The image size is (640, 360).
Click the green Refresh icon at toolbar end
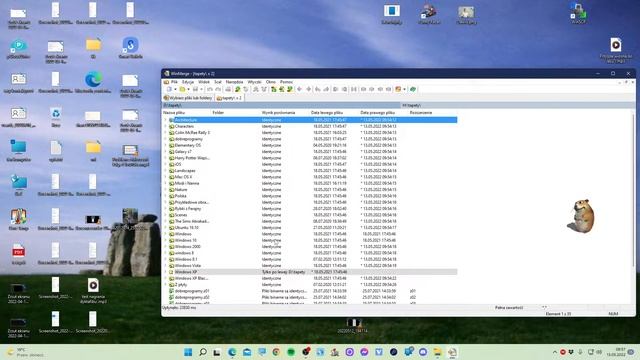pyautogui.click(x=413, y=89)
